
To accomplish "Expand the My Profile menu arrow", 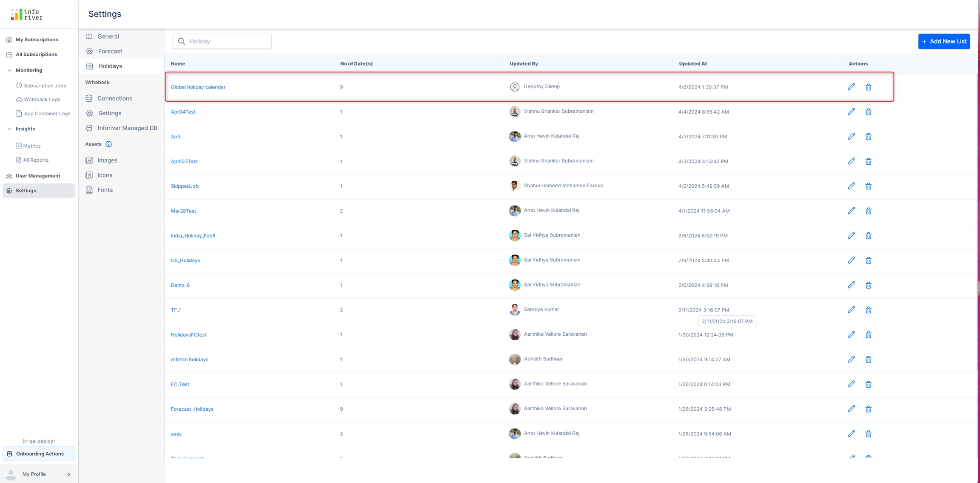I will coord(69,474).
